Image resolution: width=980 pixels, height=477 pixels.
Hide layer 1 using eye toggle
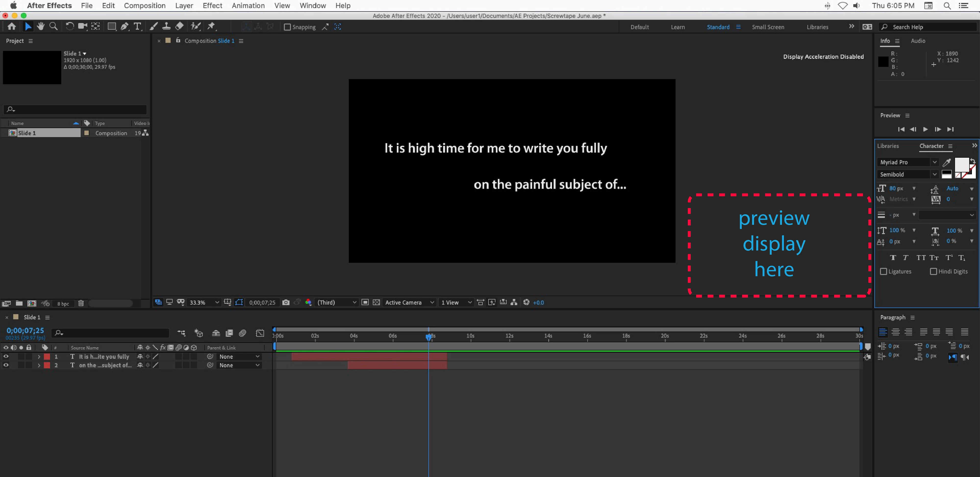click(6, 357)
